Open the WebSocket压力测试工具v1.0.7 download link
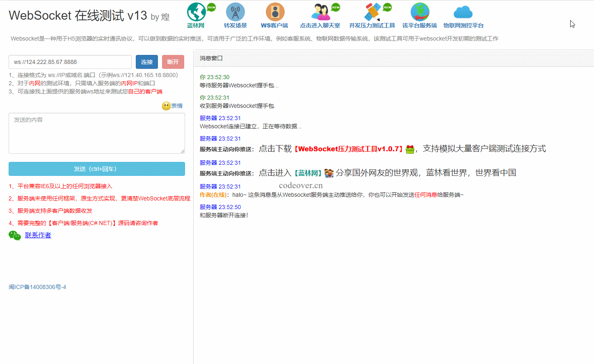This screenshot has height=364, width=594. [x=348, y=149]
